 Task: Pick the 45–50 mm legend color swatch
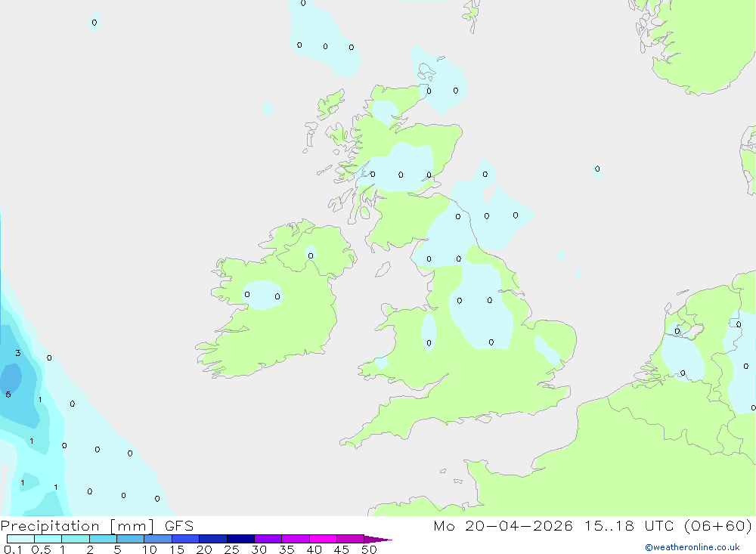pyautogui.click(x=350, y=539)
